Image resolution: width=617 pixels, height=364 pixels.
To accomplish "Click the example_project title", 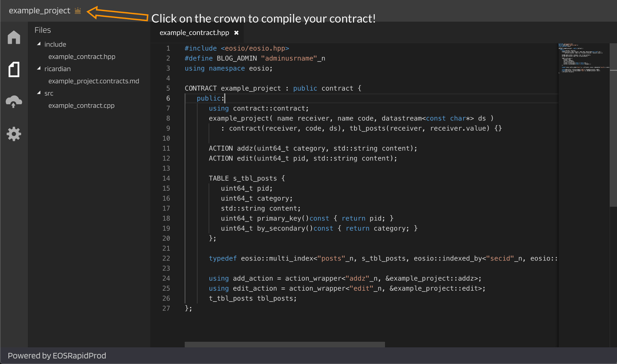I will (39, 11).
